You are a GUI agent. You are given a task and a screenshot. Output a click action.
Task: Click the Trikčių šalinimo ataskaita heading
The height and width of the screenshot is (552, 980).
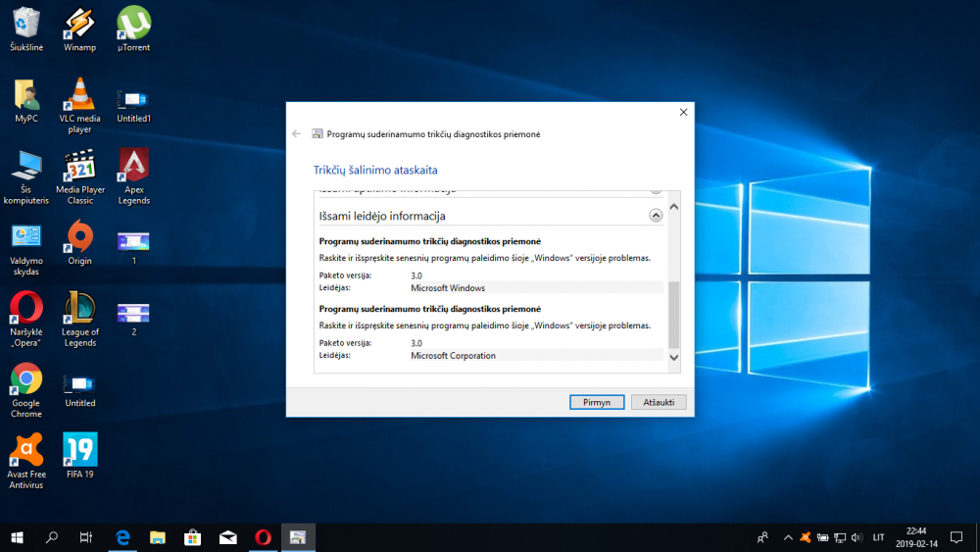[375, 170]
